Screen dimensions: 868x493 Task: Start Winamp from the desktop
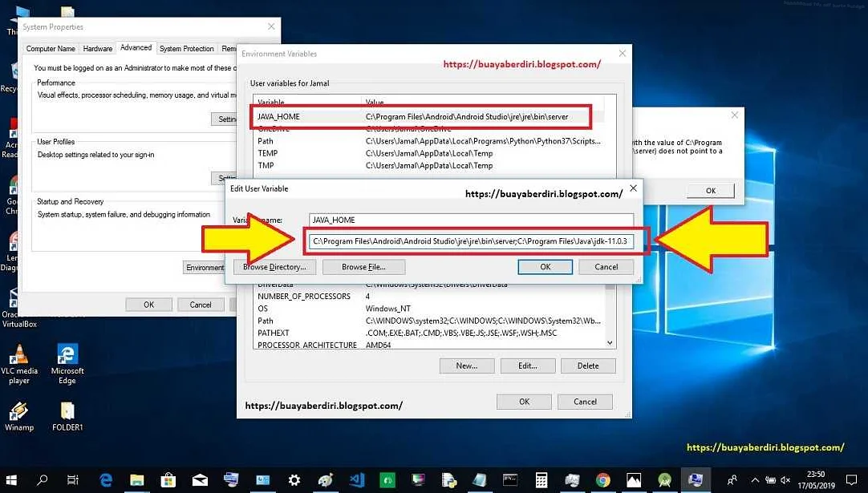tap(18, 413)
